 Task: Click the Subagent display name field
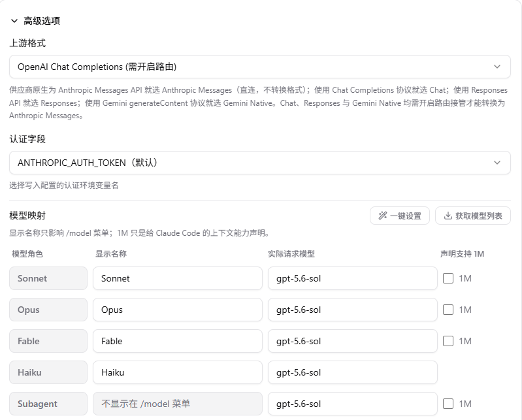point(178,404)
